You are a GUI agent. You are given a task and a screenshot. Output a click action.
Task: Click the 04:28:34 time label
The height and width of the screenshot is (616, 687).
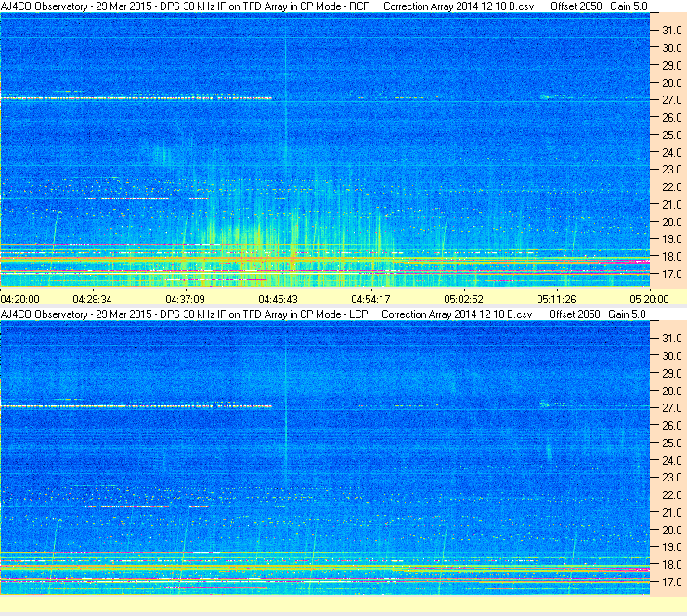[x=92, y=300]
